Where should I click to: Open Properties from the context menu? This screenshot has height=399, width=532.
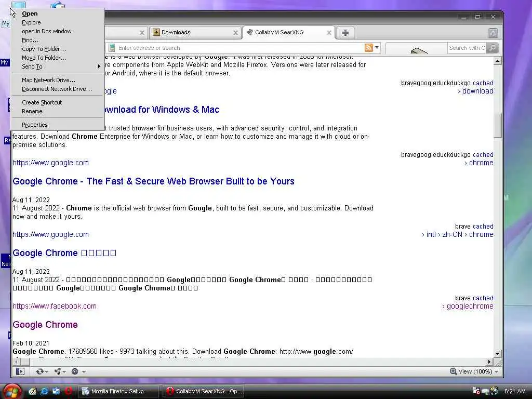tap(58, 125)
